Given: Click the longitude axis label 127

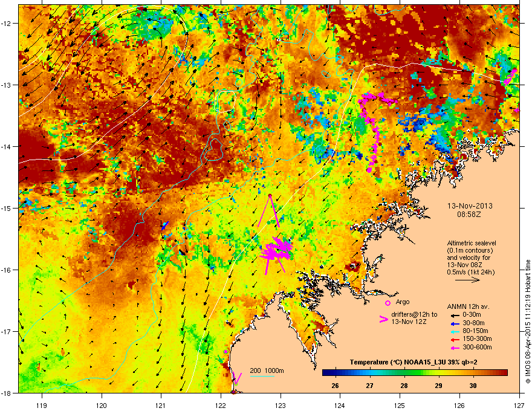Looking at the screenshot, I should 519,405.
